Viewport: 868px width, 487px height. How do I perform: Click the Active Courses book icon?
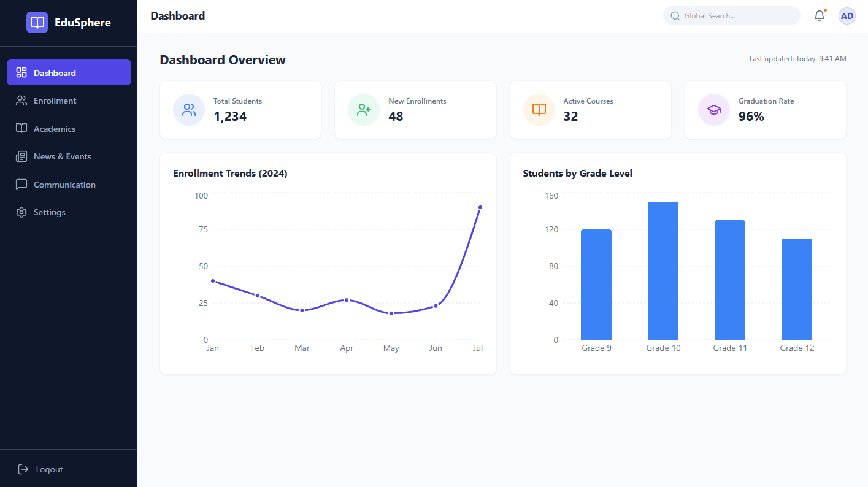coord(539,110)
